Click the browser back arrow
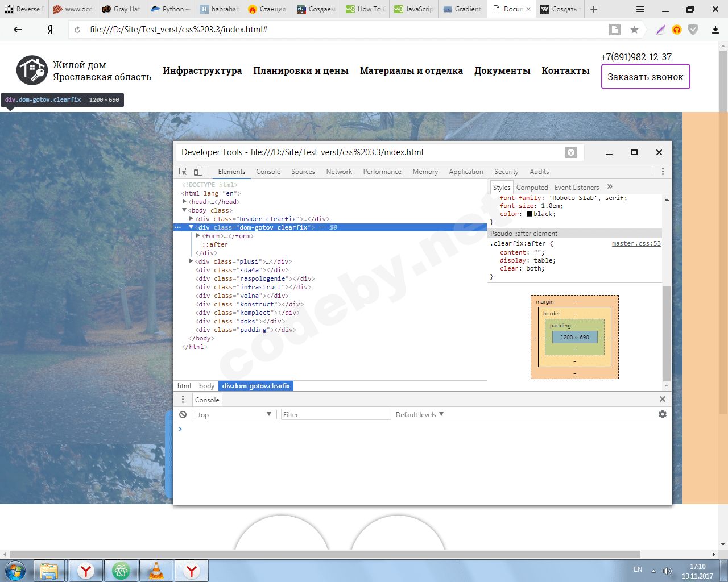Image resolution: width=728 pixels, height=582 pixels. coord(18,30)
